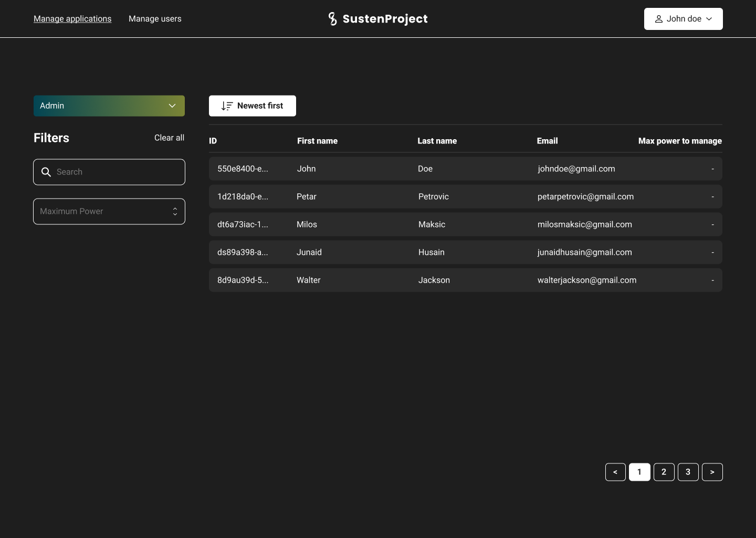Click the Max power to manage column header
756x538 pixels.
coord(679,141)
